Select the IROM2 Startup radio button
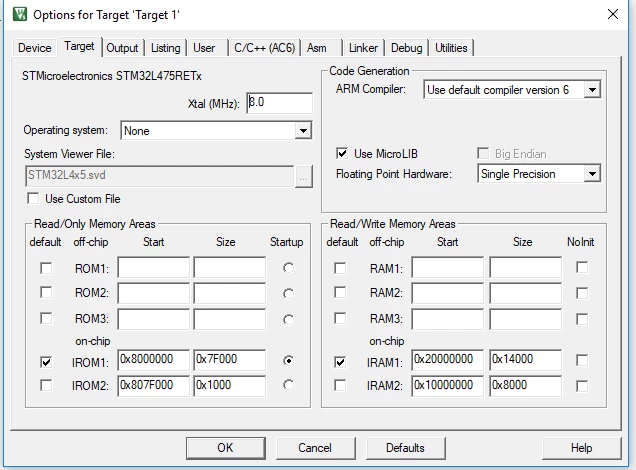 click(x=288, y=384)
